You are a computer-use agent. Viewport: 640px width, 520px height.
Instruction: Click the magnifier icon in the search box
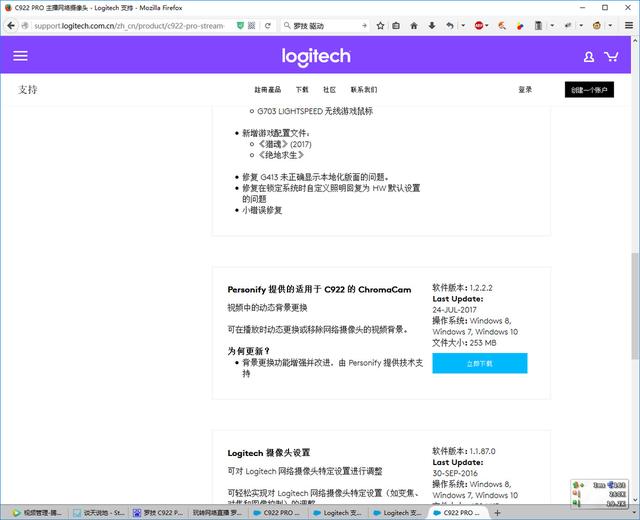point(287,26)
